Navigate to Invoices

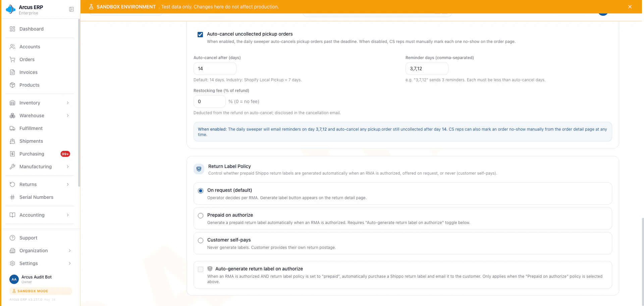pyautogui.click(x=40, y=72)
